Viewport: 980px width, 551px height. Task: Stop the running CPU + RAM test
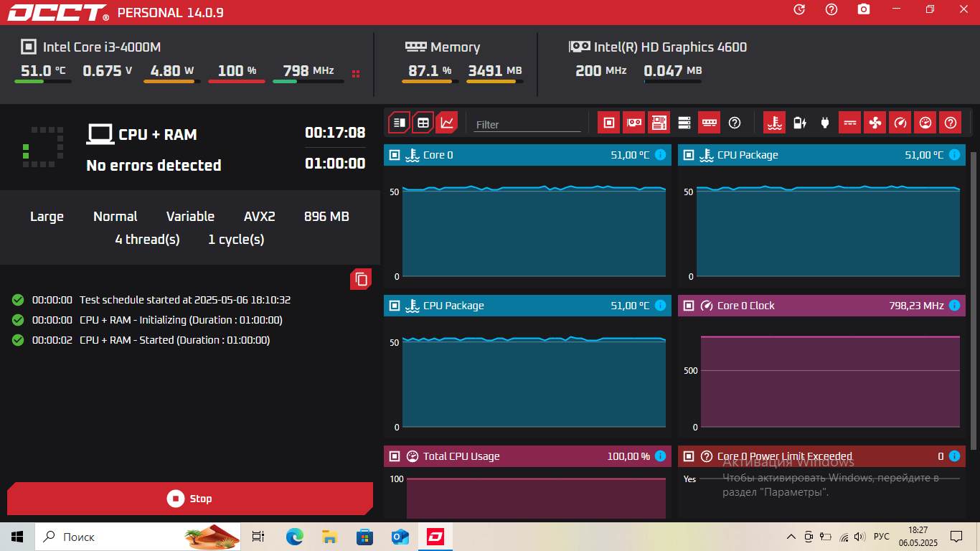(x=190, y=499)
